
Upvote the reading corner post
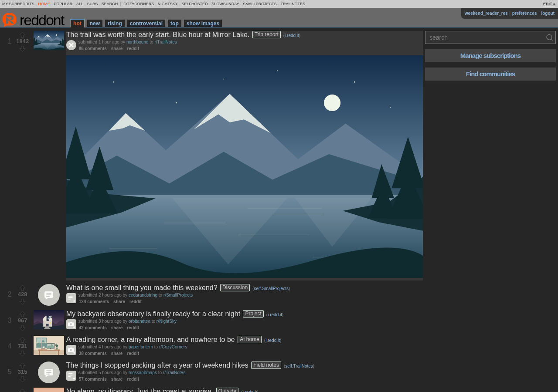tap(22, 340)
